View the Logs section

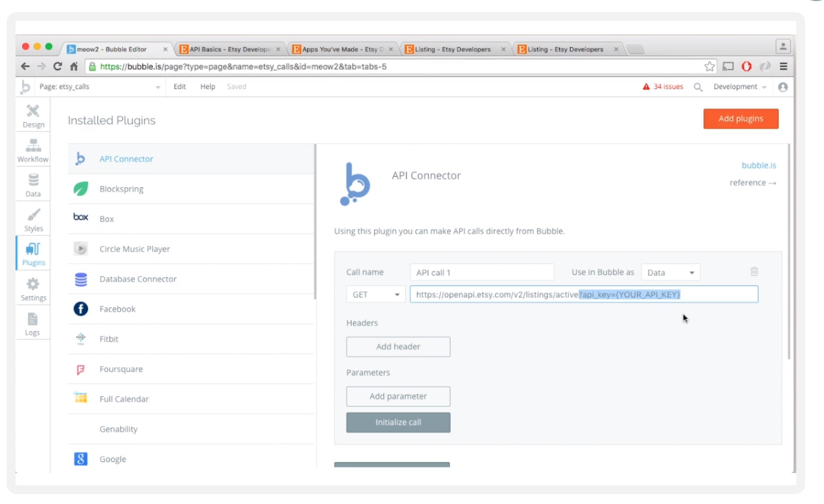pos(33,324)
